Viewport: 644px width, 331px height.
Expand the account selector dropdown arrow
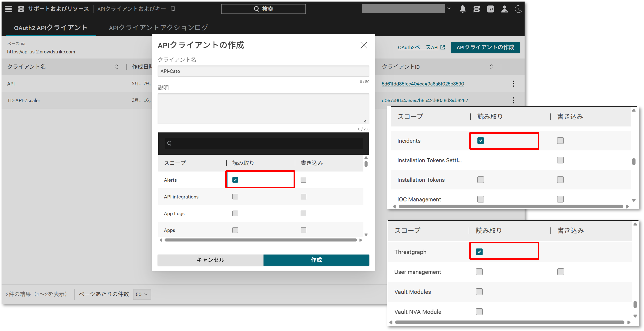pyautogui.click(x=449, y=9)
